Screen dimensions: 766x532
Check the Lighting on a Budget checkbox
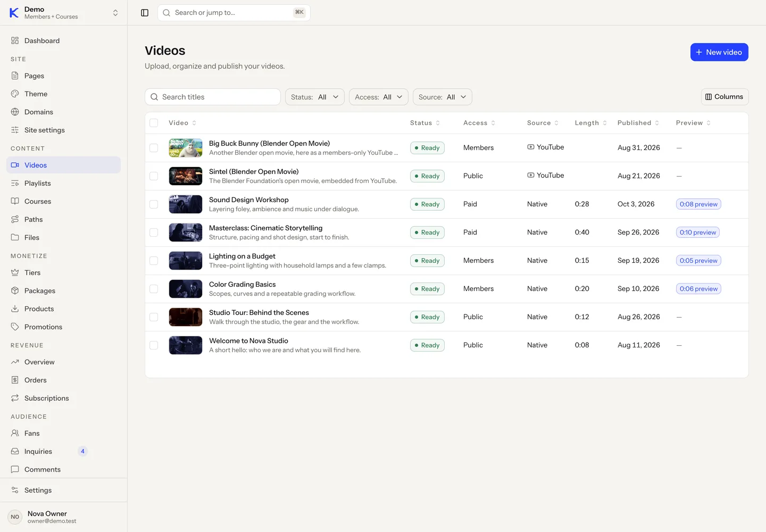coord(154,261)
